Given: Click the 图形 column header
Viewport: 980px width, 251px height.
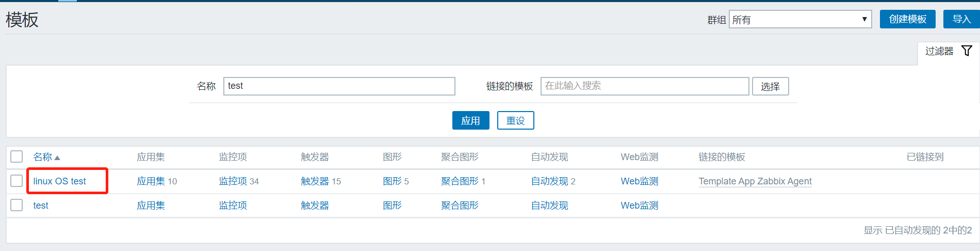Looking at the screenshot, I should 392,157.
